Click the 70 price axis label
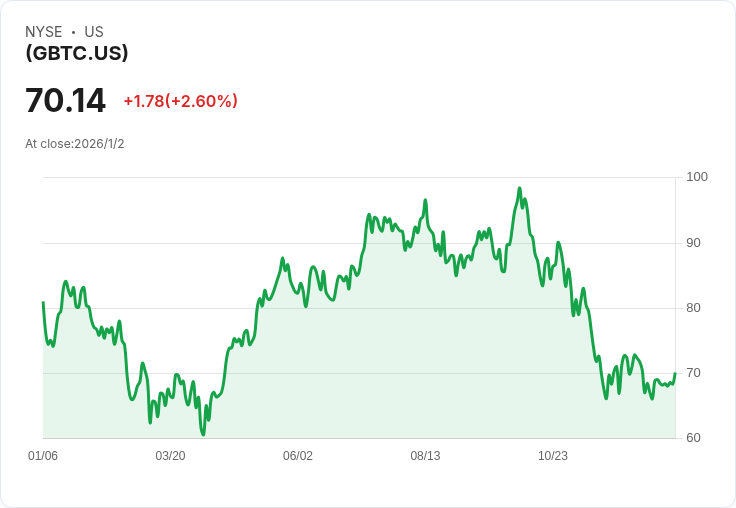Viewport: 736px width, 508px height. pyautogui.click(x=694, y=373)
